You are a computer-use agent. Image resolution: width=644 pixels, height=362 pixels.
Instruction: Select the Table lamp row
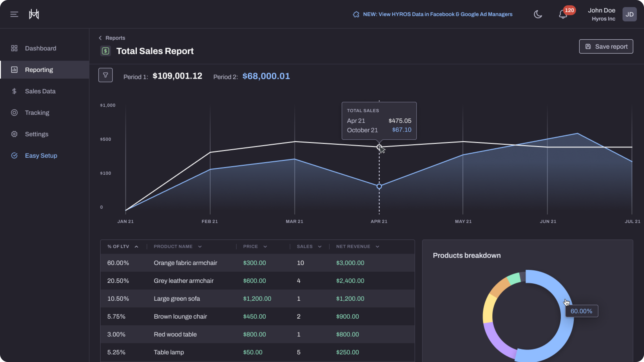(x=257, y=352)
